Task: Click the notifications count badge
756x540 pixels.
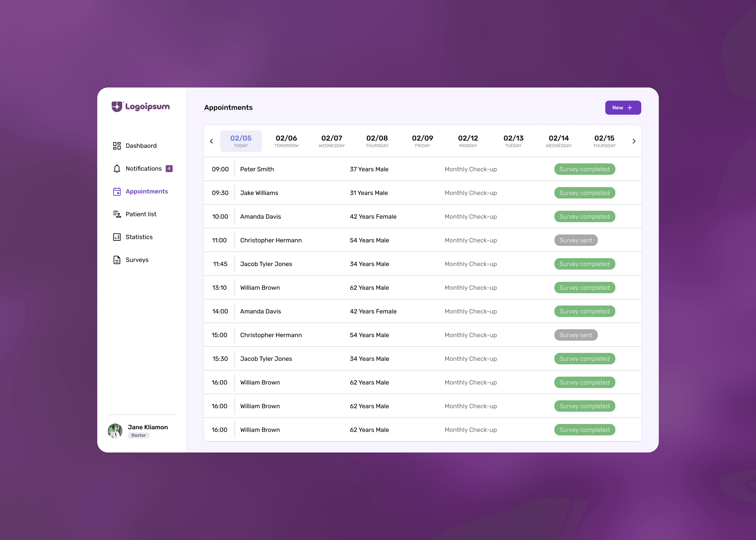Action: point(169,169)
